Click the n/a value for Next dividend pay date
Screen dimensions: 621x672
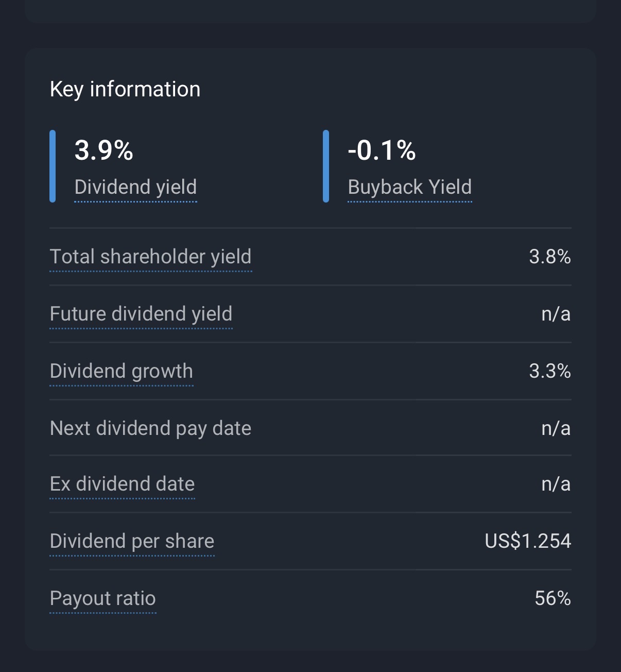[556, 428]
